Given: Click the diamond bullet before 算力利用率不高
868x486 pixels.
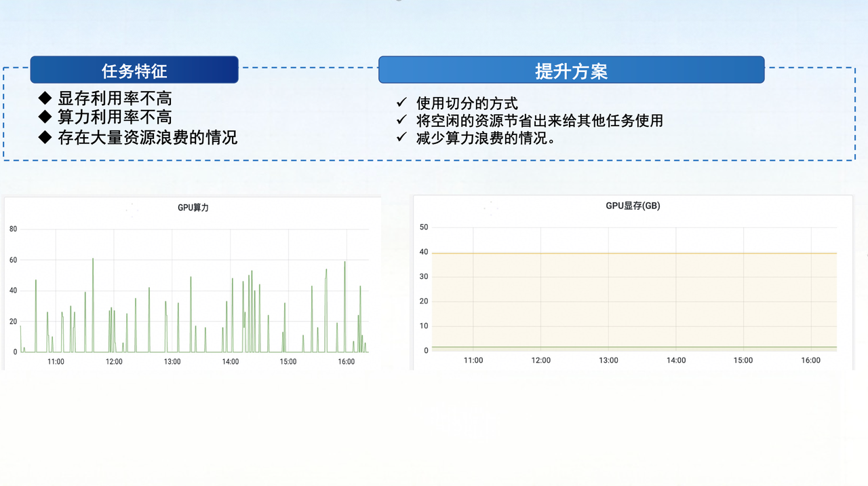Looking at the screenshot, I should (x=45, y=117).
